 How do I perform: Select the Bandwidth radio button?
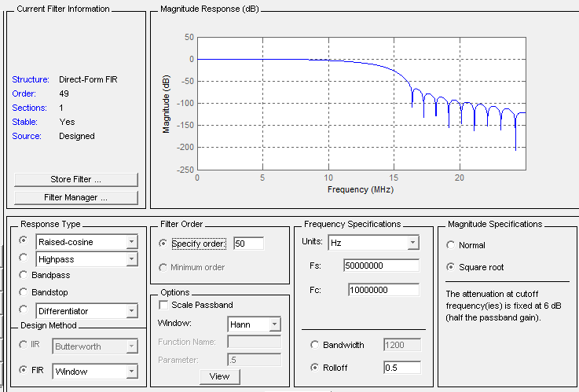click(x=315, y=345)
